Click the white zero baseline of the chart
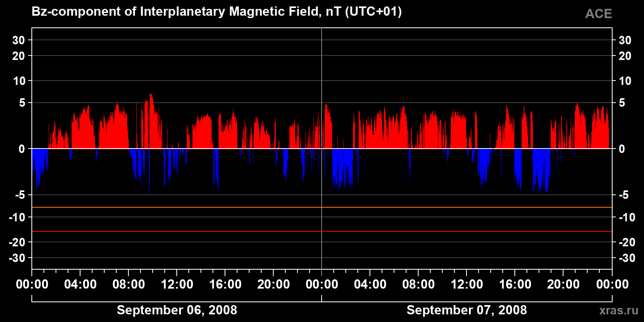This screenshot has width=644, height=322. point(322,149)
